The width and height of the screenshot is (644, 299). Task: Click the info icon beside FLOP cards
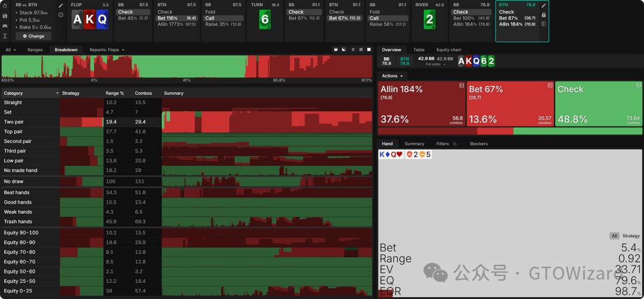(x=61, y=15)
